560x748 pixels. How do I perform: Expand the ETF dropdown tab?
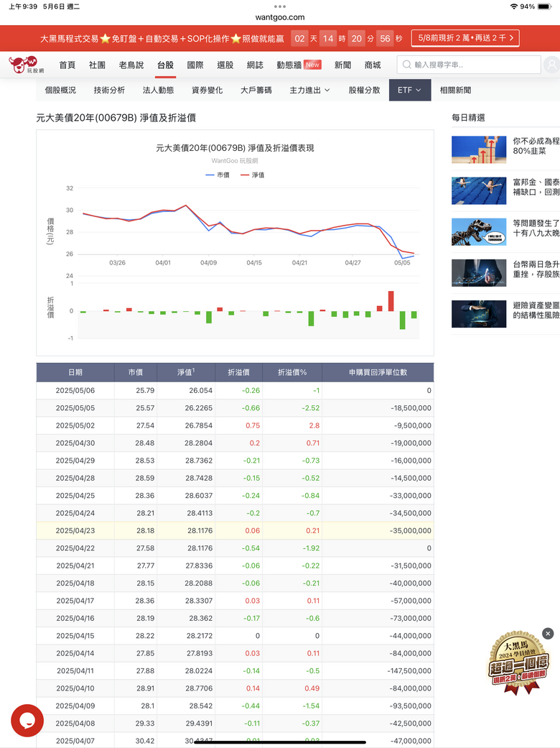(x=409, y=90)
